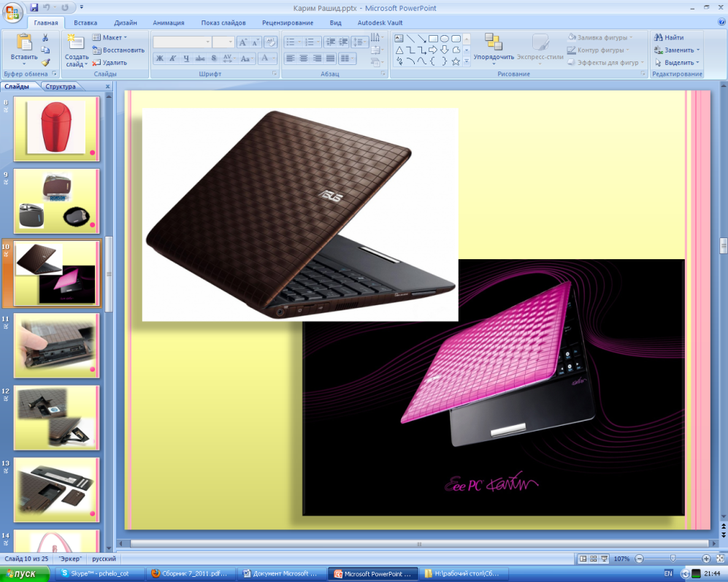Screen dimensions: 728x582
Task: Justify text in Абзац group
Action: pos(331,58)
